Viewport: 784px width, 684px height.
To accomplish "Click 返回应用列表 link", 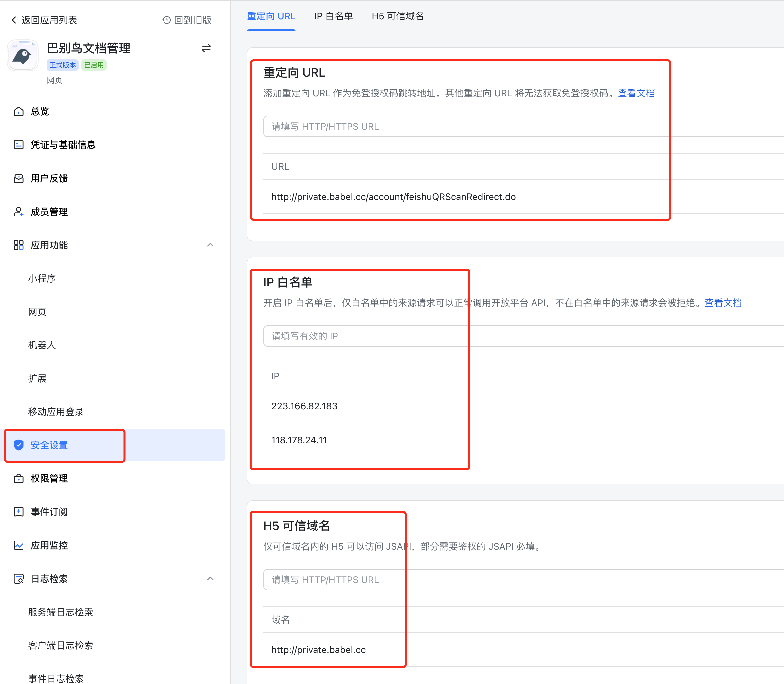I will (49, 20).
